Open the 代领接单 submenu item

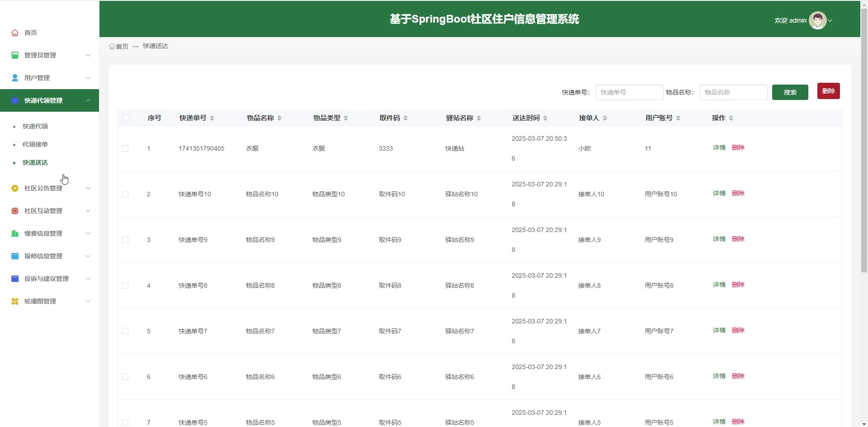35,144
